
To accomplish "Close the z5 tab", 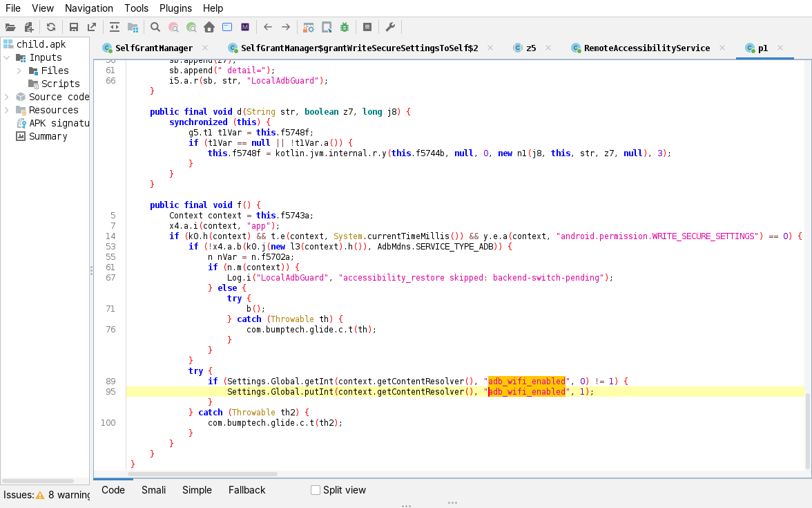I will (548, 48).
